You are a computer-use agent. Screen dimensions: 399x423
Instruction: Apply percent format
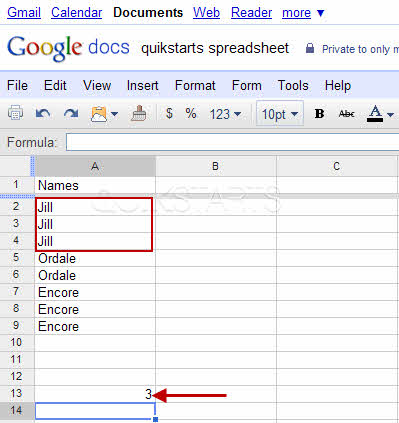191,114
